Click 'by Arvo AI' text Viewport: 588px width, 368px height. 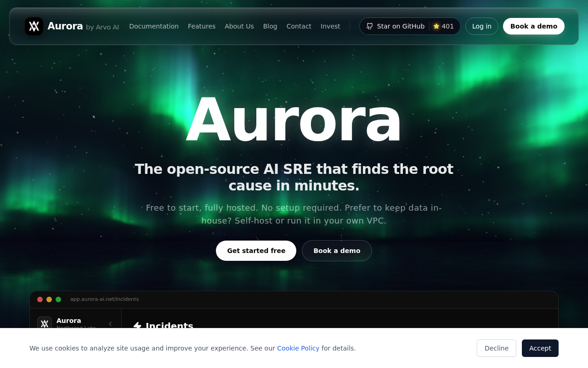102,27
